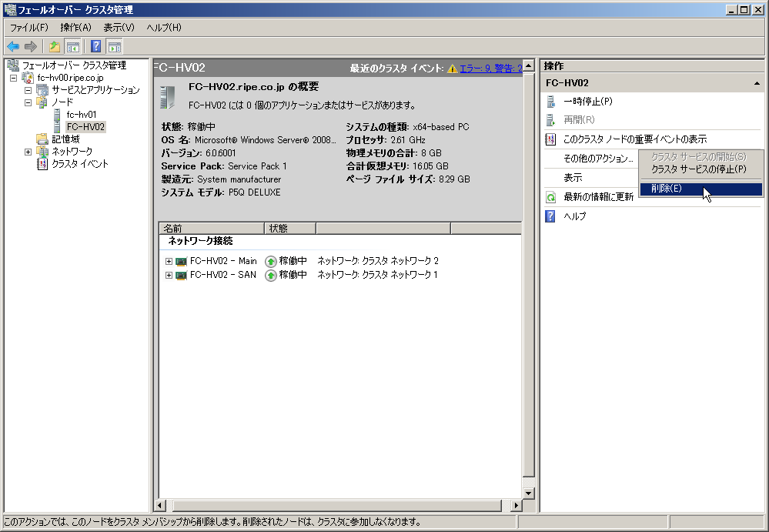Collapse the ノード tree node
Image resolution: width=769 pixels, height=532 pixels.
[28, 102]
